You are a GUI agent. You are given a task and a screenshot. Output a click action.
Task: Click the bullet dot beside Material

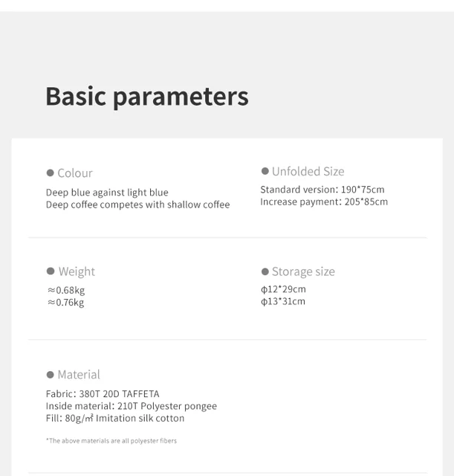(50, 374)
